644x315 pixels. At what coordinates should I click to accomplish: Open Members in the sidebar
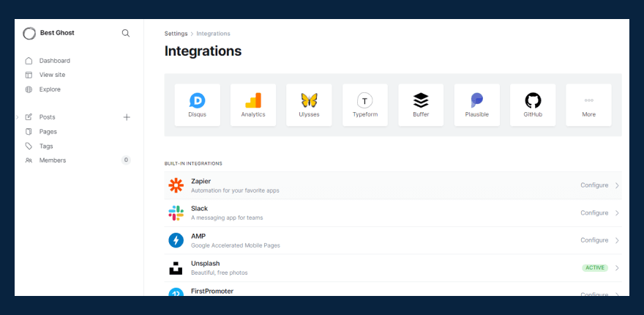point(53,160)
